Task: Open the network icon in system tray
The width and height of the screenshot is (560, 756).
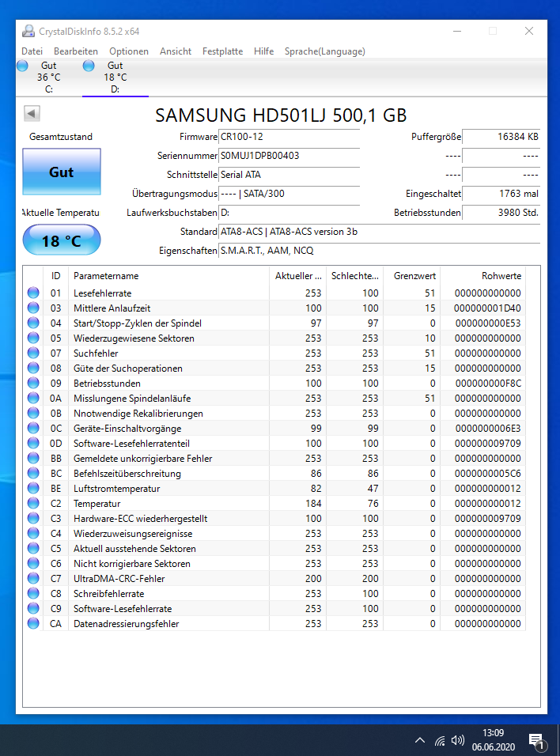Action: 440,740
